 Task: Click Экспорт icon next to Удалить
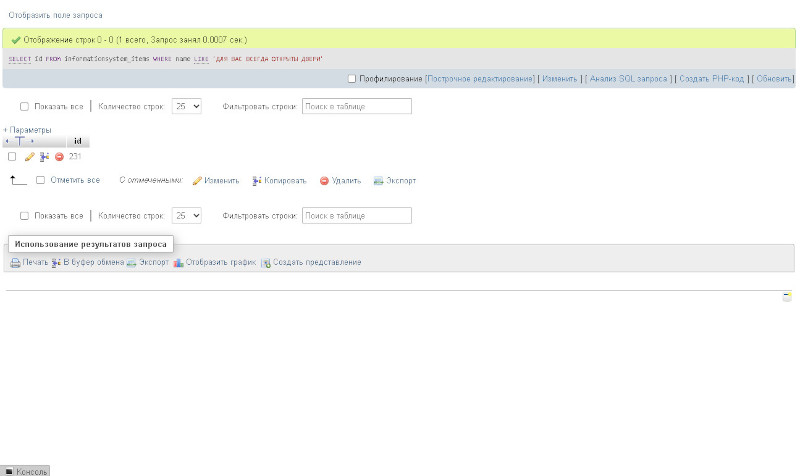[x=378, y=181]
